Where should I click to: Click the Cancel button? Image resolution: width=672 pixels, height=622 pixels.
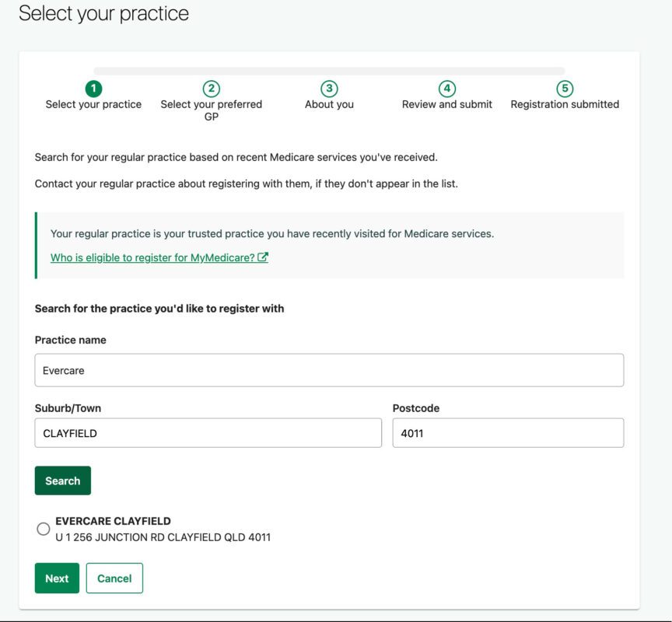pos(114,578)
